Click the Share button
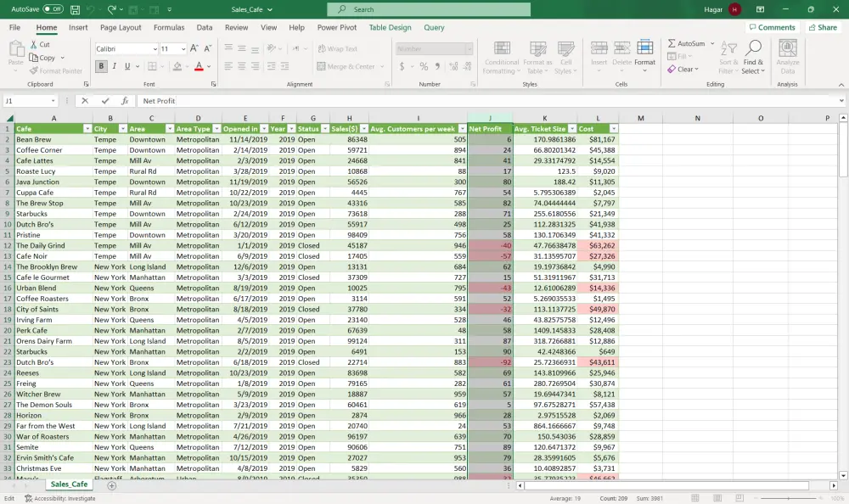 tap(823, 28)
